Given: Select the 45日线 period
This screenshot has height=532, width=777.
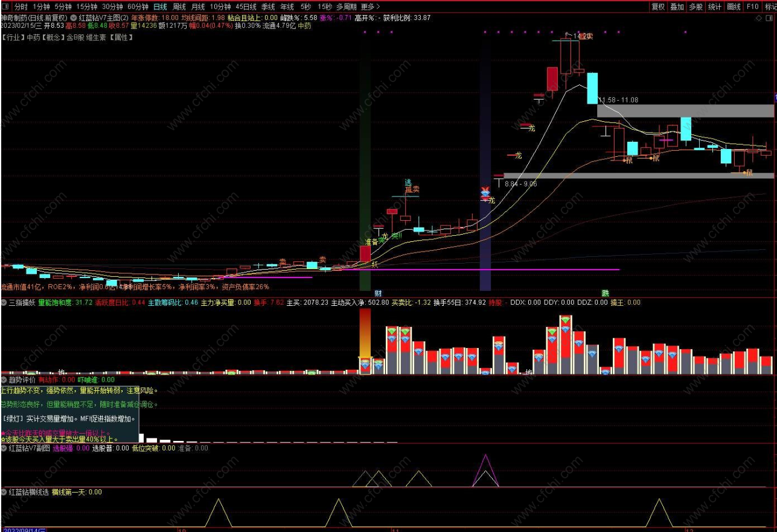Looking at the screenshot, I should [x=246, y=7].
